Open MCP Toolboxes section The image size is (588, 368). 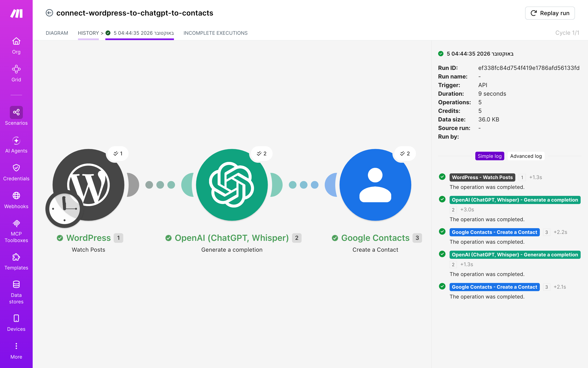pyautogui.click(x=16, y=231)
